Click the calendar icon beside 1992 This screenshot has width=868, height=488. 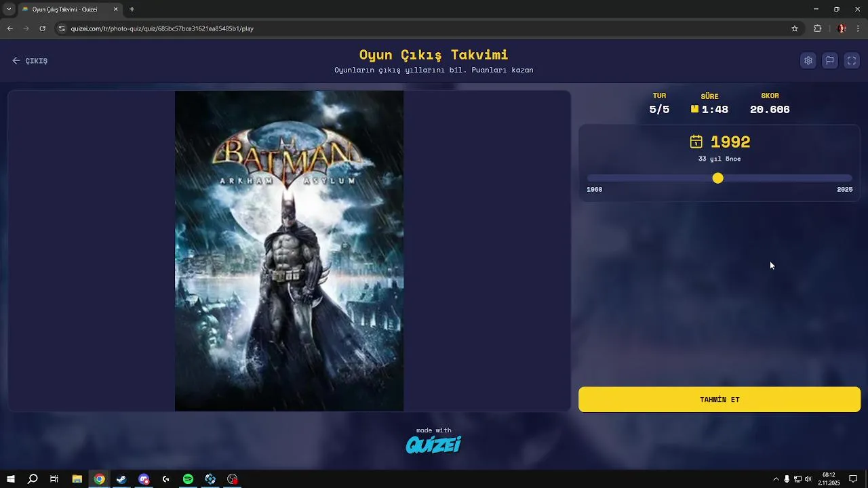696,142
